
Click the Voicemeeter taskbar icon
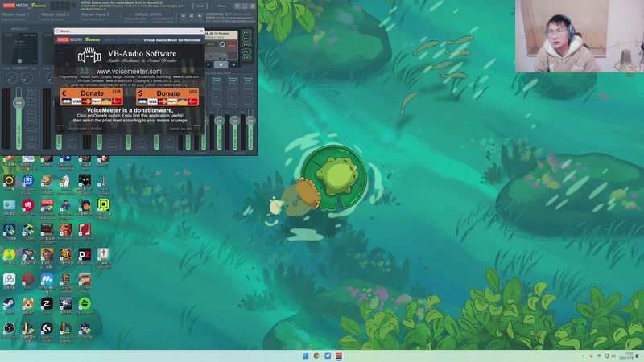click(x=339, y=356)
